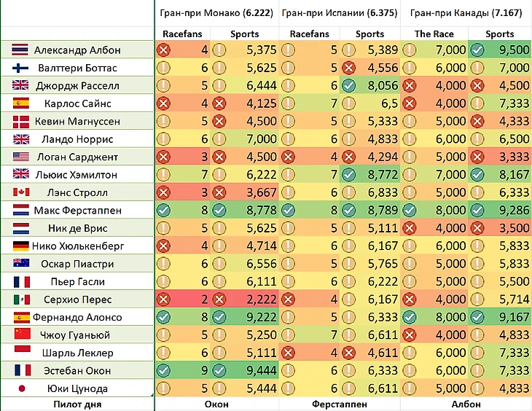Image resolution: width=532 pixels, height=411 pixels.
Task: Select the 9,444 cell for Окон
Action: 244,370
